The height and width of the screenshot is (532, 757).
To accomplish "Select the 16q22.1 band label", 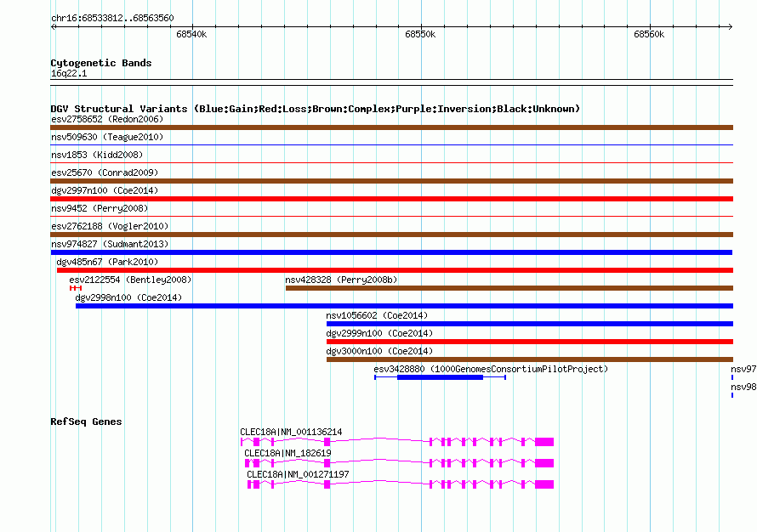I will (x=69, y=73).
